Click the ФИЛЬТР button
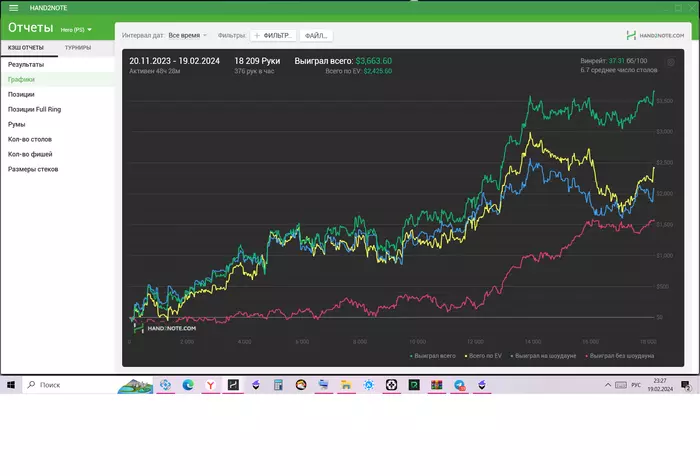Viewport: 700px width, 476px height. (273, 35)
